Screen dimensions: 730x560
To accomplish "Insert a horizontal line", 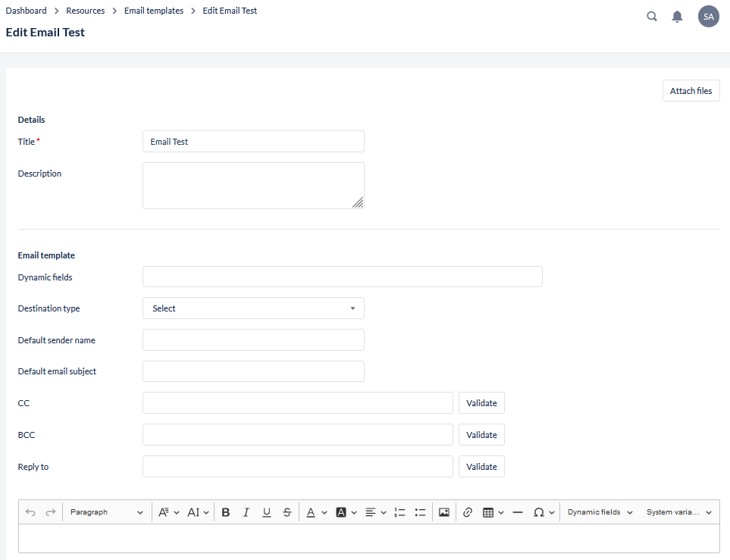I will click(x=518, y=512).
